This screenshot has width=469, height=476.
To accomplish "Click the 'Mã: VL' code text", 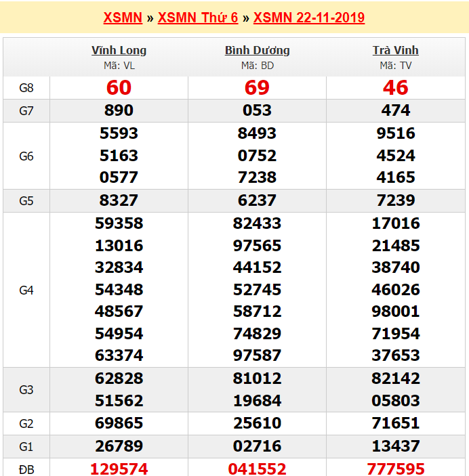I will pos(119,66).
